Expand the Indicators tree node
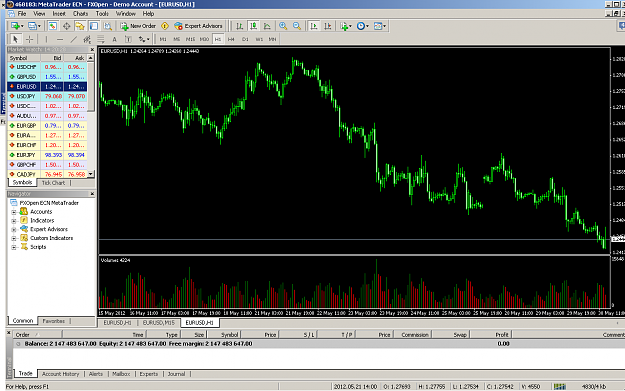 (14, 221)
